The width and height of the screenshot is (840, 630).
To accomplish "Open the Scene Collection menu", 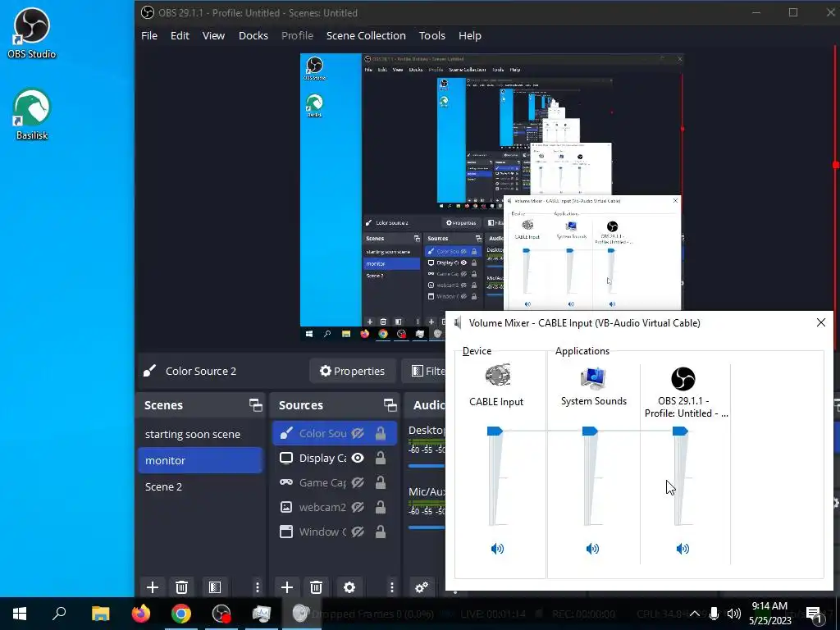I will pyautogui.click(x=366, y=36).
